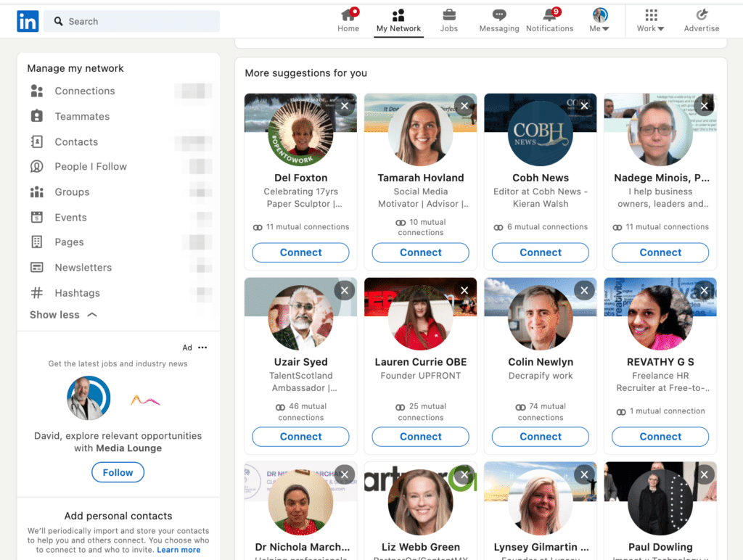Screen dimensions: 743x560
Task: Open Messaging via the chat icon
Action: [498, 15]
